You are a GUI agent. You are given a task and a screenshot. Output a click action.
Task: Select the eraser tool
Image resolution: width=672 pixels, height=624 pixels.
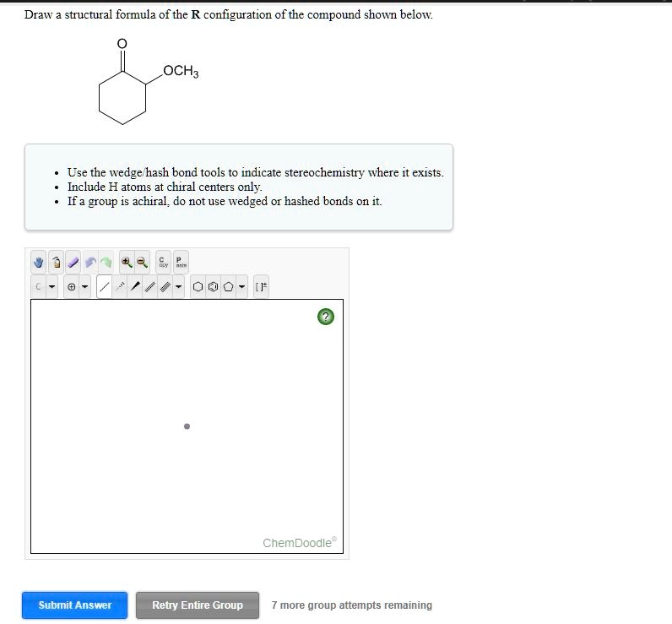point(73,262)
